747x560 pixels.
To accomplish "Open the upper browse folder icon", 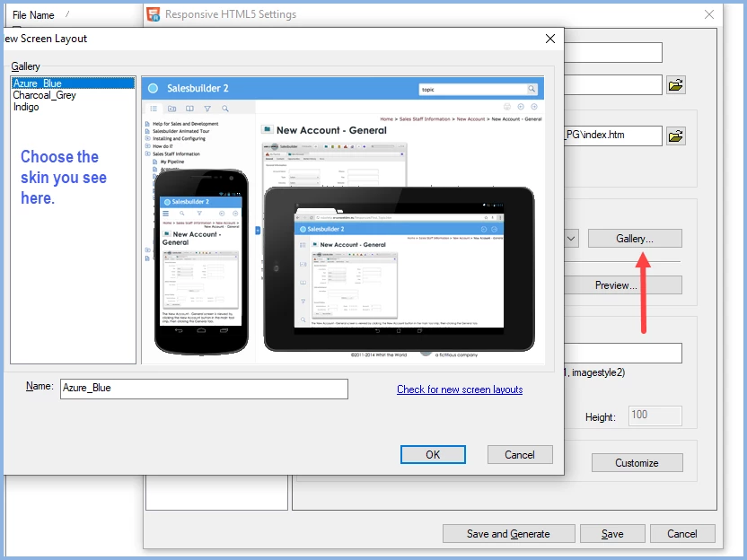I will 675,85.
